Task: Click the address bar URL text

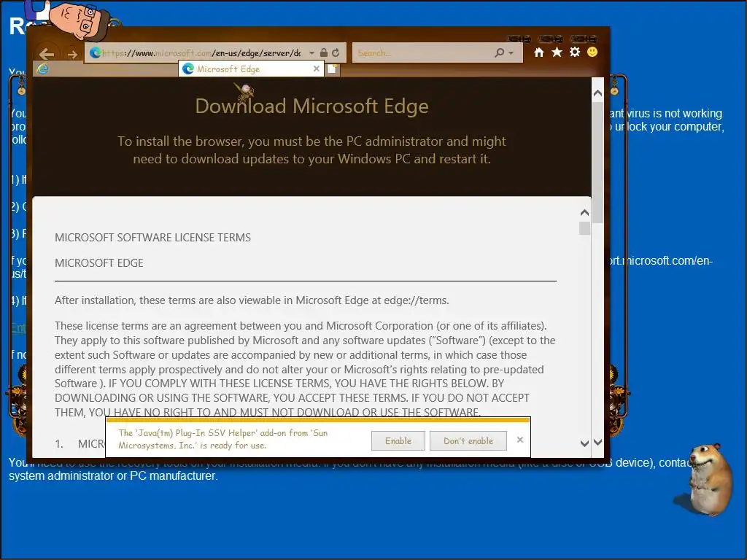Action: pyautogui.click(x=201, y=52)
